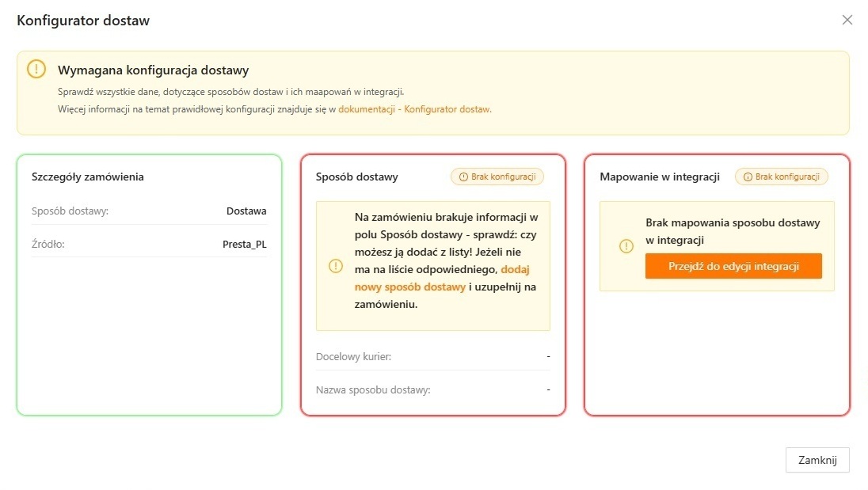Close the Konfigurator dostaw dialog with X
The width and height of the screenshot is (868, 490).
[847, 21]
